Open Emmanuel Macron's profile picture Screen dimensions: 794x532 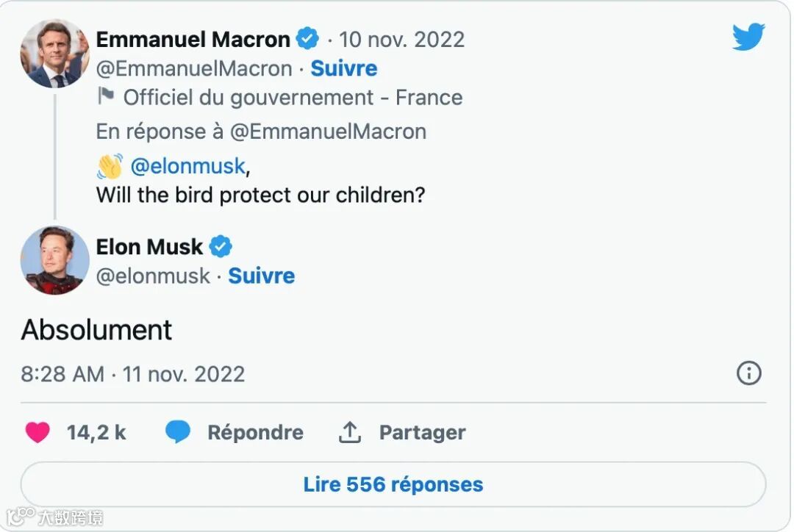click(55, 54)
